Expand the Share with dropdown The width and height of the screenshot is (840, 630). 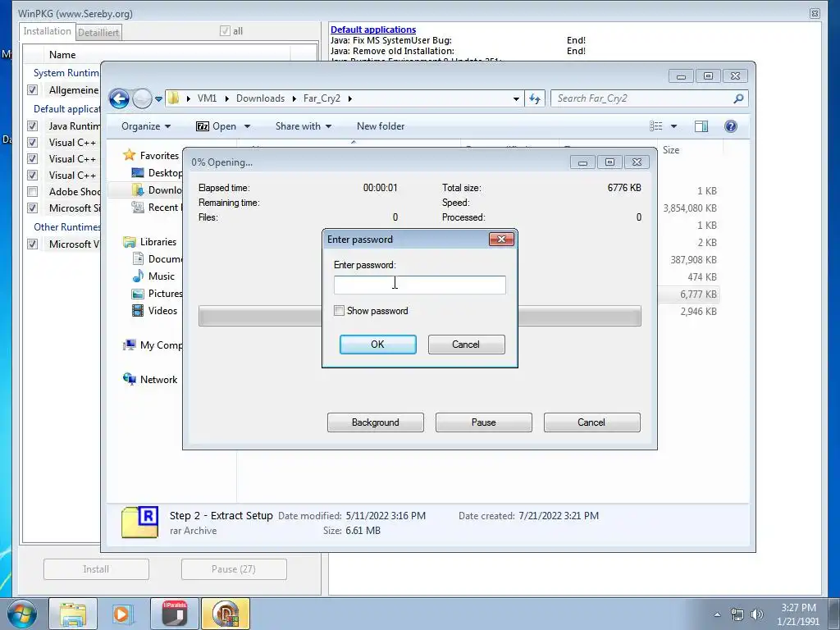[304, 126]
